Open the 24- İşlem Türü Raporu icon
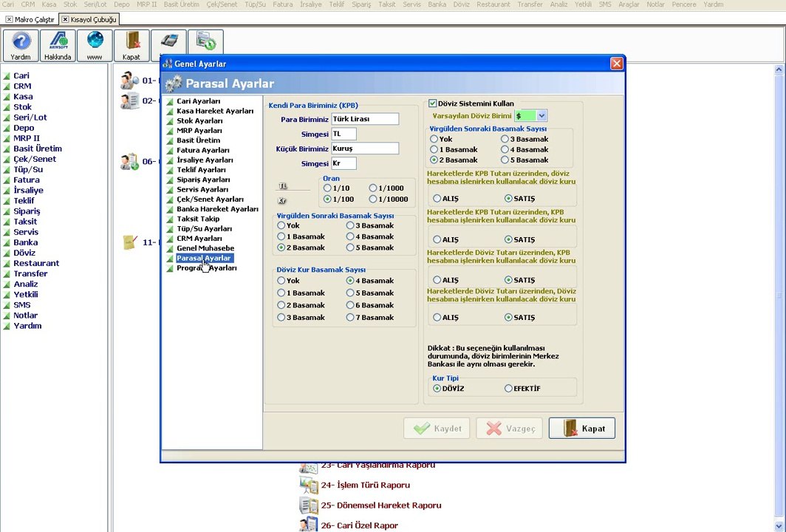 [x=308, y=485]
